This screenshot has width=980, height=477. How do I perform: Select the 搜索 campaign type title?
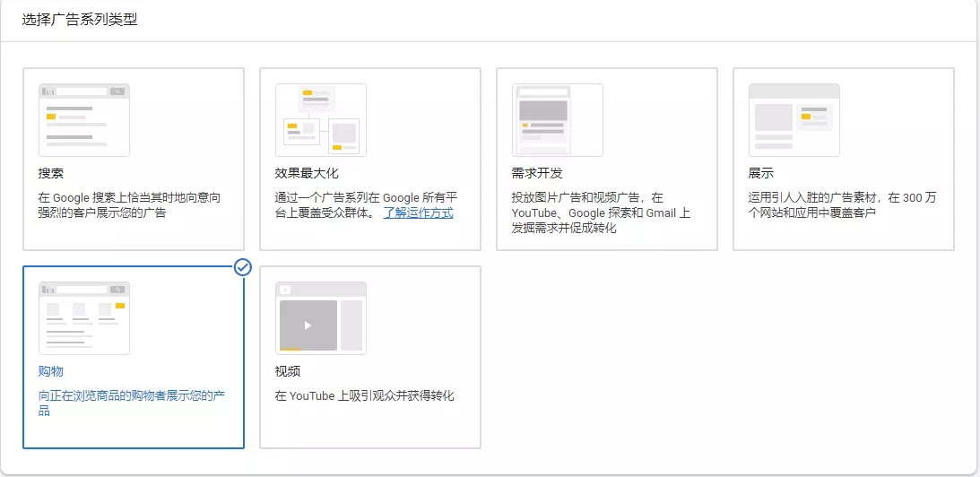[51, 173]
